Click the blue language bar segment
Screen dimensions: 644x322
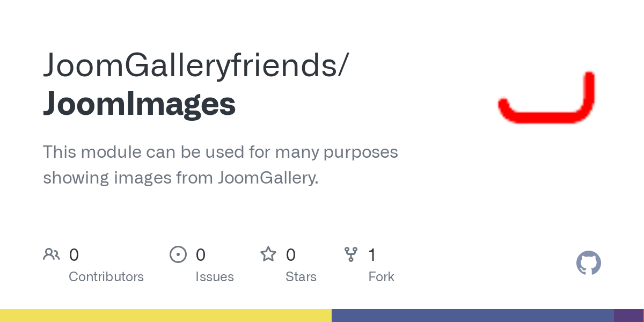point(473,316)
